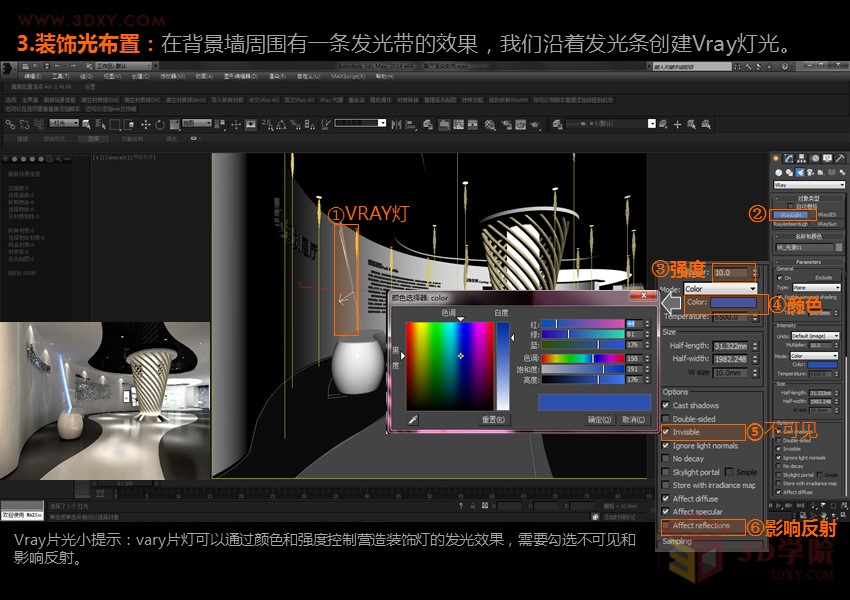This screenshot has height=600, width=850.
Task: Click the Exclude button under General
Action: point(823,278)
